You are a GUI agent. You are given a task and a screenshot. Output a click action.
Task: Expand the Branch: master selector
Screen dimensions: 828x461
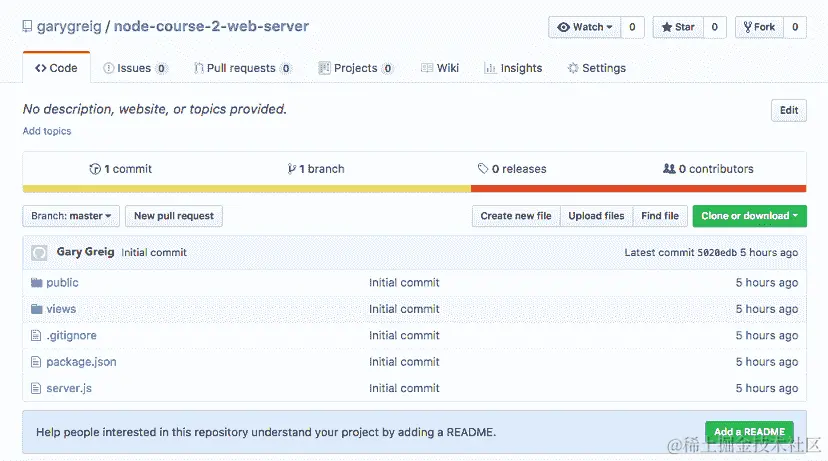click(x=71, y=216)
